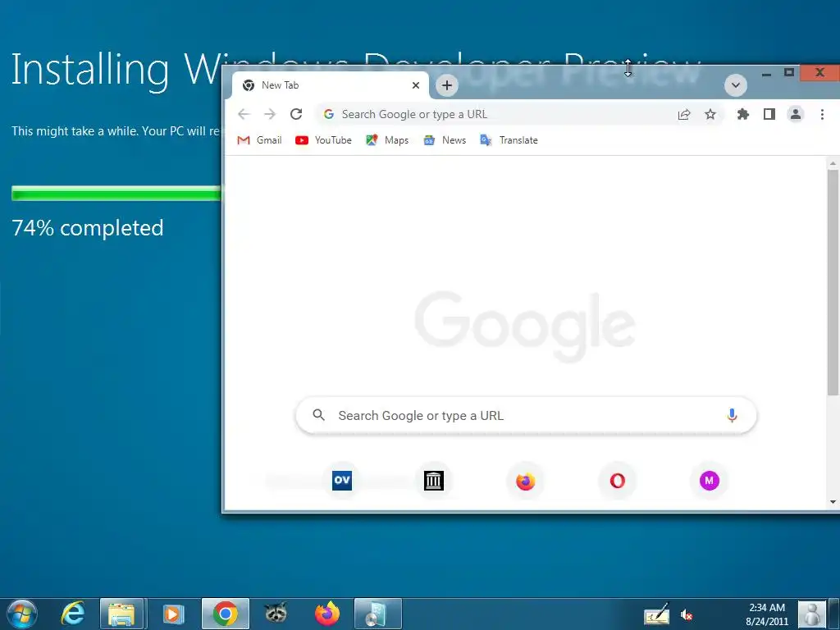The width and height of the screenshot is (840, 630).
Task: Open the Gmail bookmark
Action: pos(259,140)
